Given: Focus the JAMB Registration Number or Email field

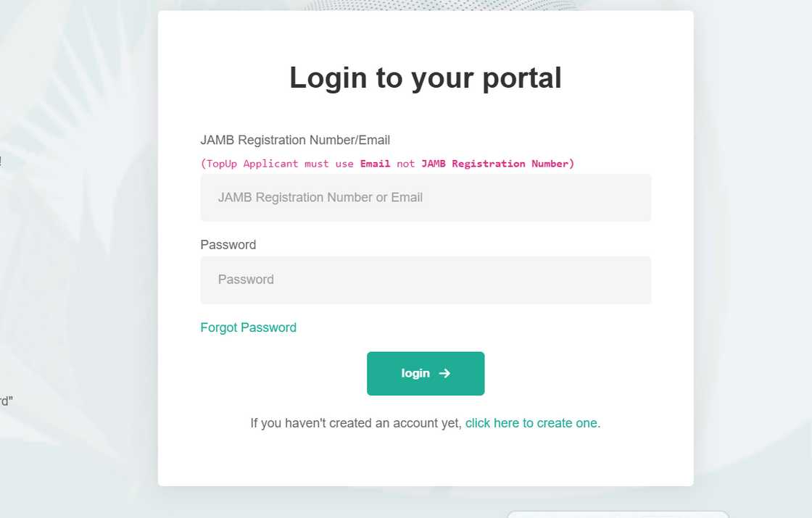Looking at the screenshot, I should [426, 197].
